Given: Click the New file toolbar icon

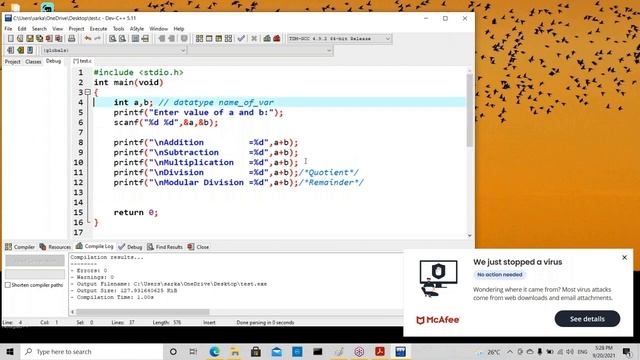Looking at the screenshot, I should (11, 38).
